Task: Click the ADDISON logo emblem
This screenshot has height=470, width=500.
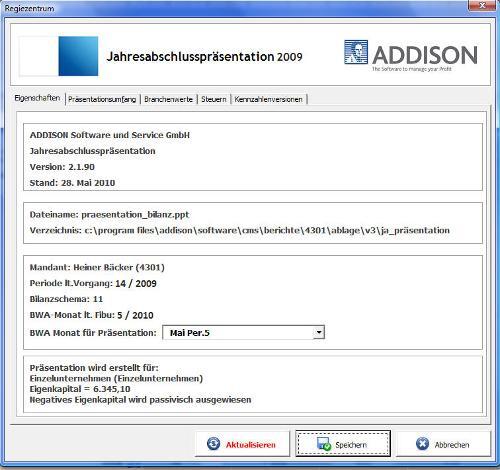Action: (356, 52)
